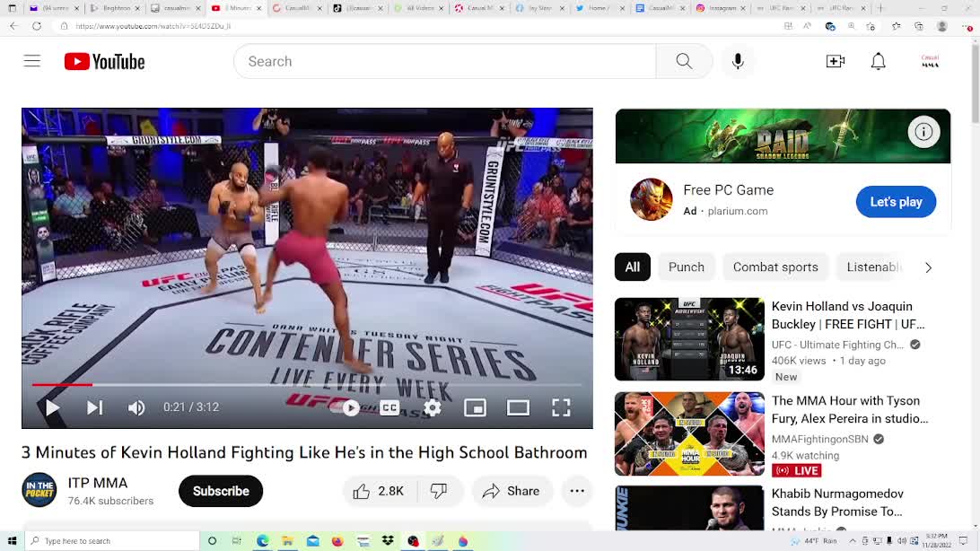Share this video

(x=512, y=491)
